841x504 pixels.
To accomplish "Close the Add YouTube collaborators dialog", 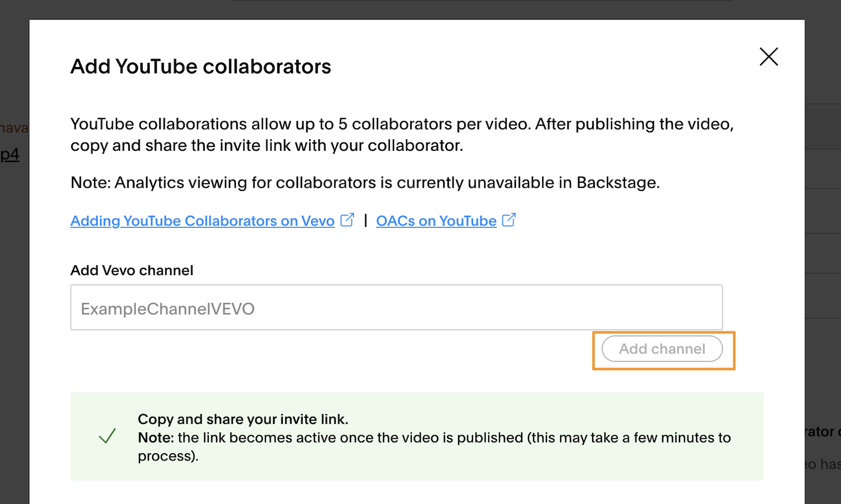I will click(x=769, y=56).
